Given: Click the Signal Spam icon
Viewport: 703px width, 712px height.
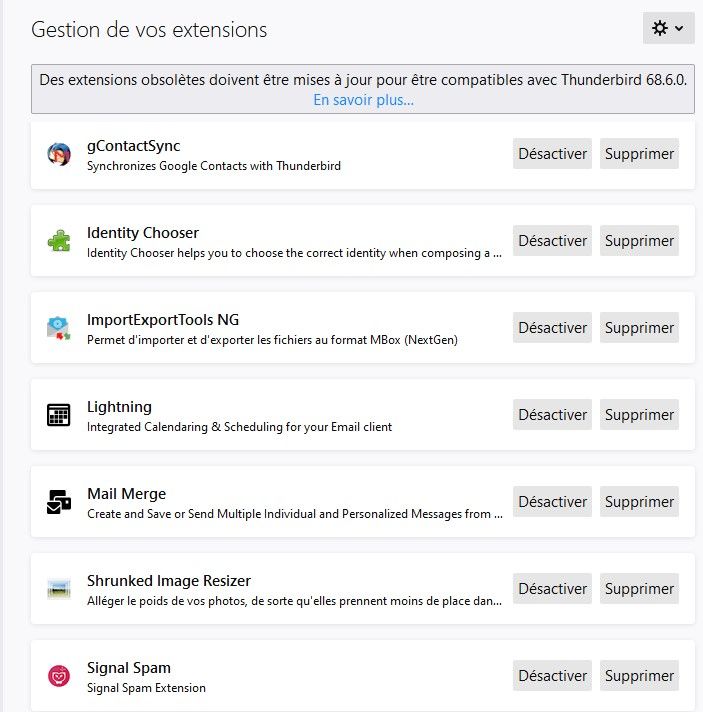Looking at the screenshot, I should tap(59, 676).
